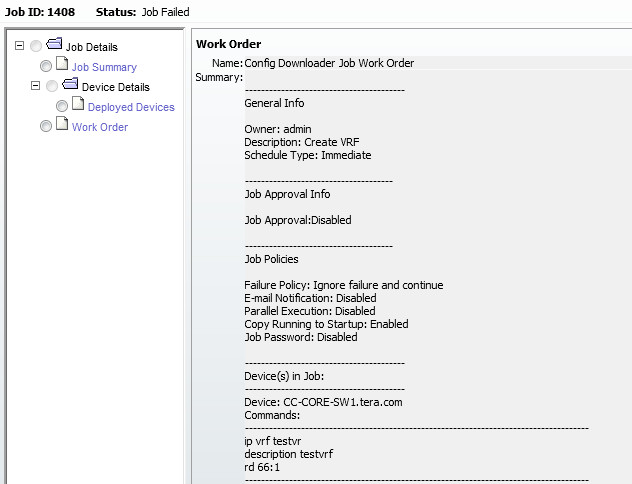Click the General Info section title
The image size is (632, 484).
pos(274,103)
